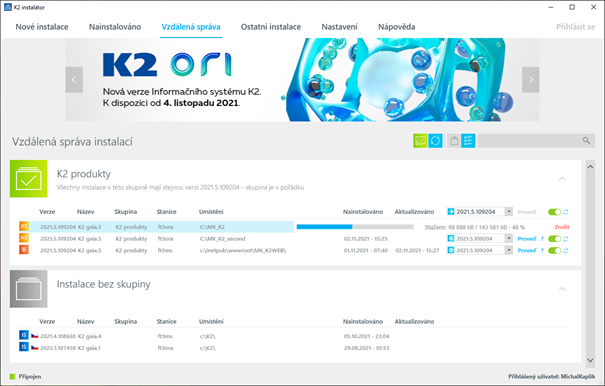Click the Verze column header in K2 produkty
This screenshot has height=386, width=605.
tap(47, 212)
